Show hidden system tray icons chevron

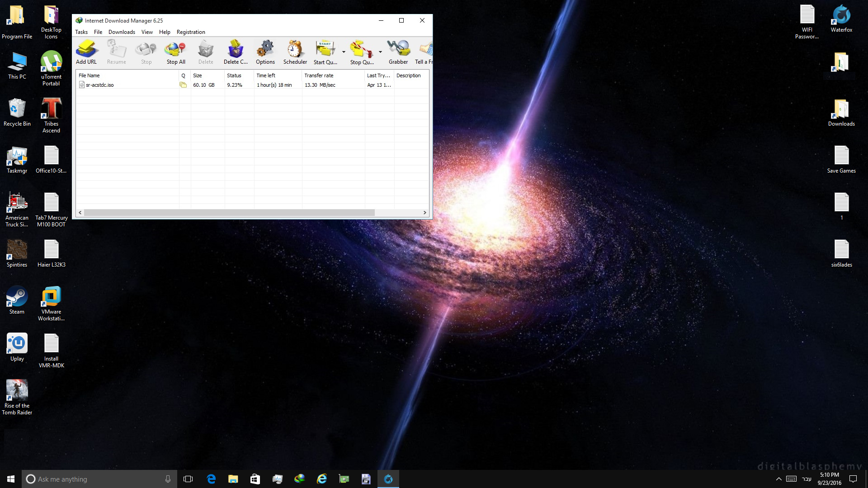tap(778, 479)
